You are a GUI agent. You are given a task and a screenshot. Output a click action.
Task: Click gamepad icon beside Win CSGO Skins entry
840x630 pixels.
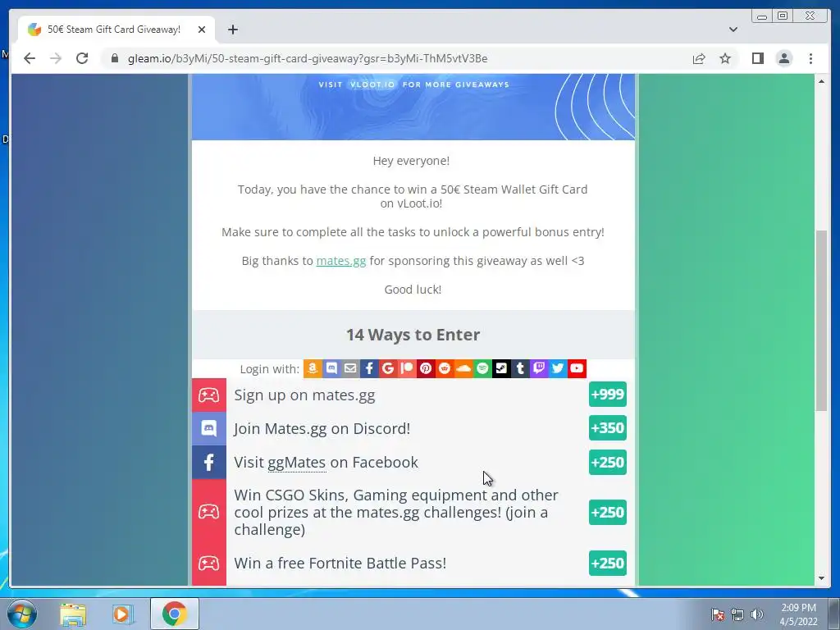click(209, 512)
